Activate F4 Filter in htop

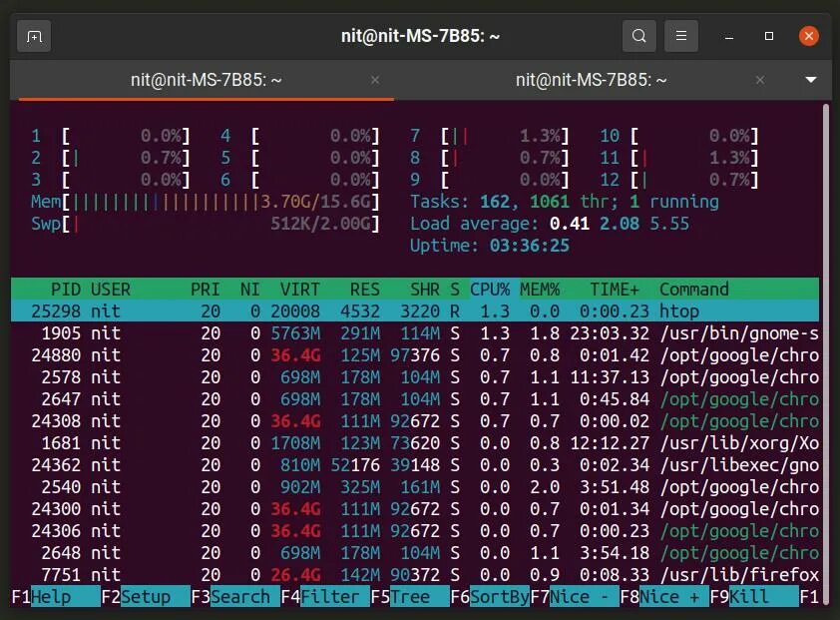tap(325, 596)
